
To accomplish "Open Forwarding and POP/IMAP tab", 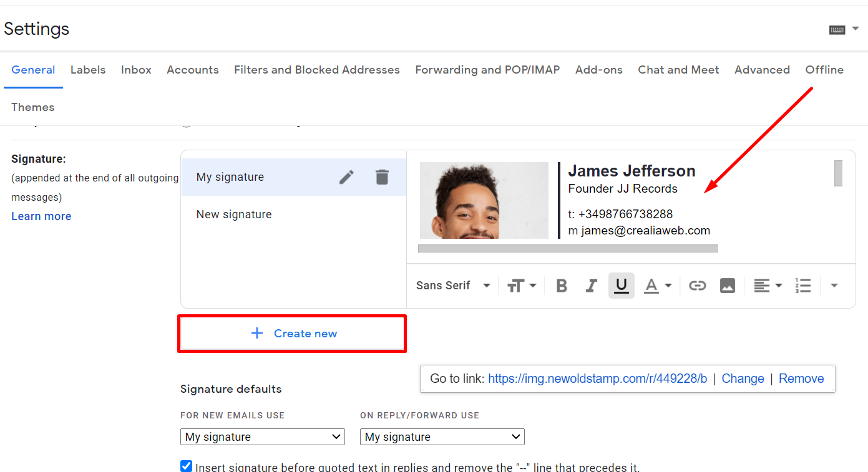I will (487, 70).
